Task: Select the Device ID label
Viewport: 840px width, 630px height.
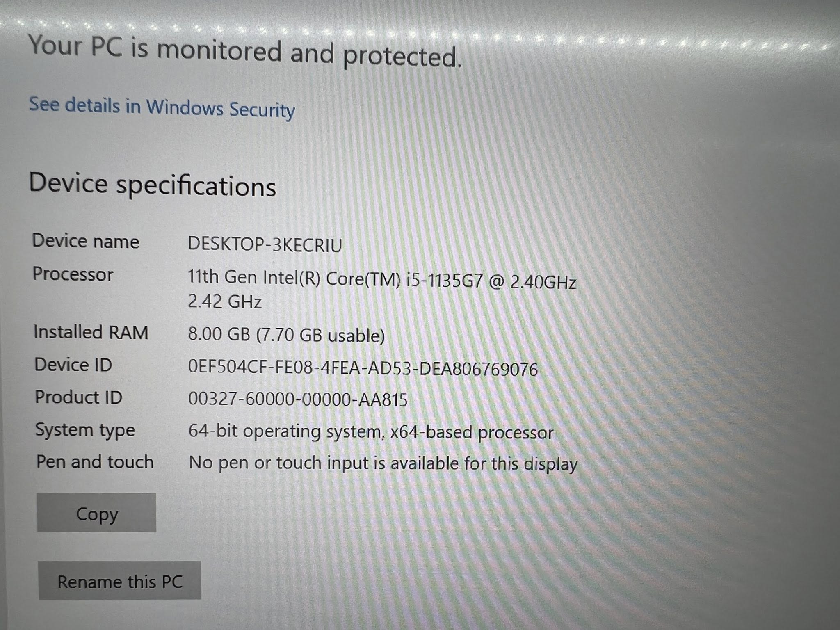Action: click(x=73, y=365)
